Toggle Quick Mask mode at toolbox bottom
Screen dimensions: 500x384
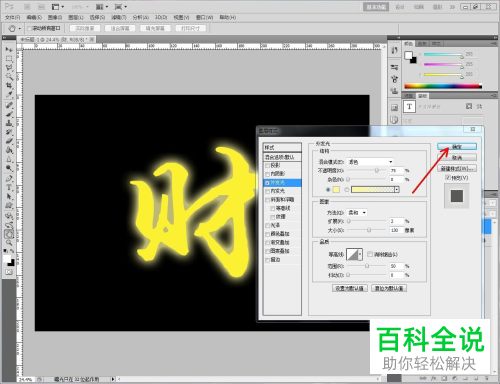click(9, 272)
